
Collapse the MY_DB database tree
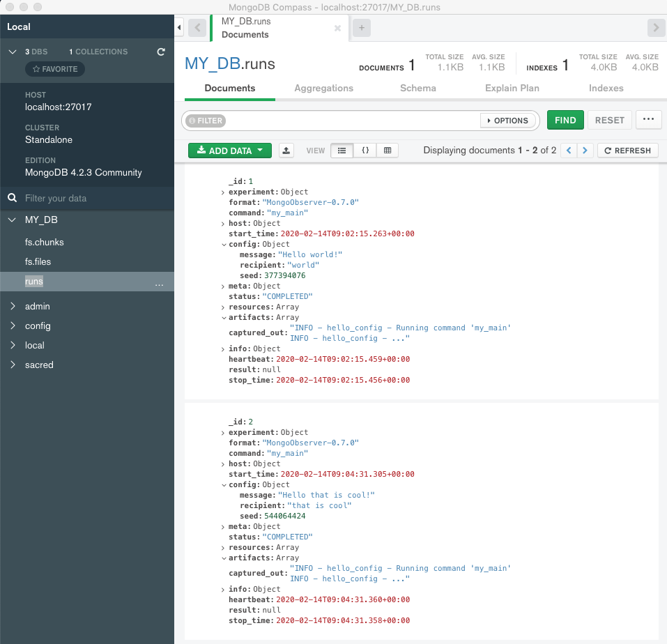pyautogui.click(x=12, y=220)
